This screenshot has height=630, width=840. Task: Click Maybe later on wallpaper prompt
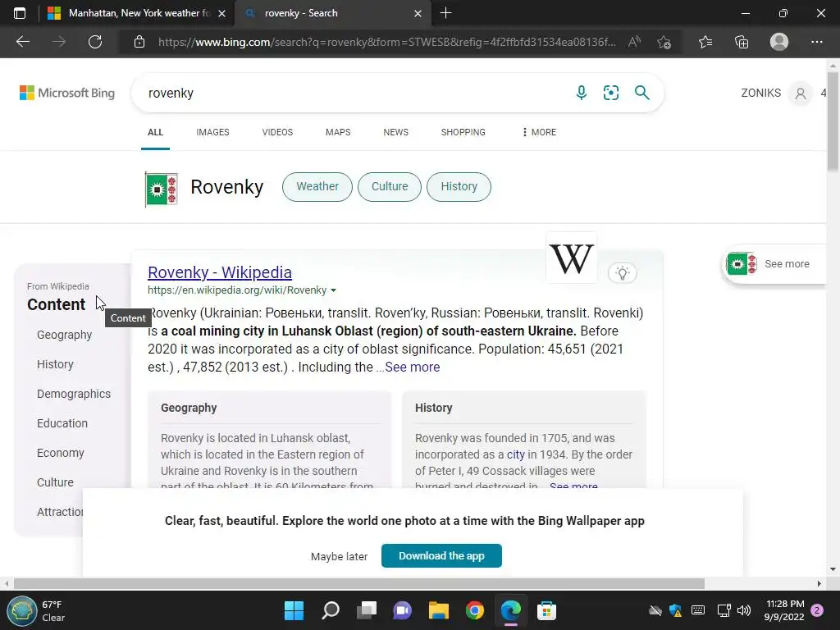339,557
